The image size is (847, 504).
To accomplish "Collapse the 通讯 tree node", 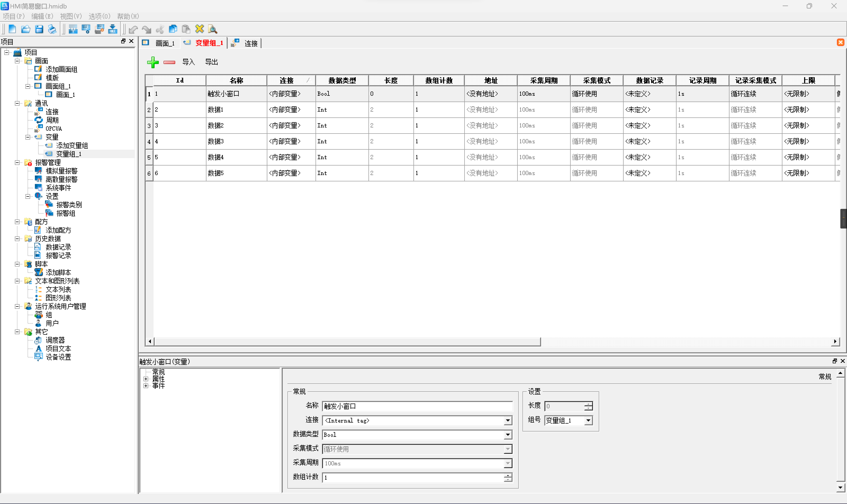I will 17,103.
